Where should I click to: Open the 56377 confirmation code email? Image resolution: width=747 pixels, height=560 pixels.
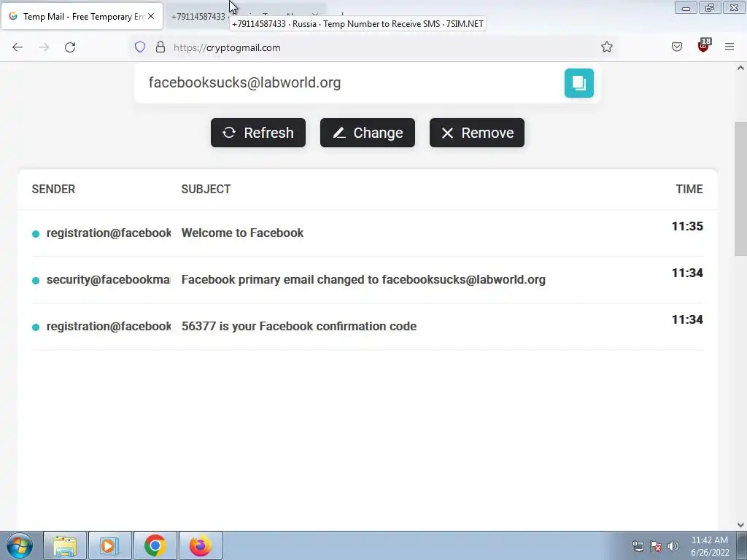368,326
